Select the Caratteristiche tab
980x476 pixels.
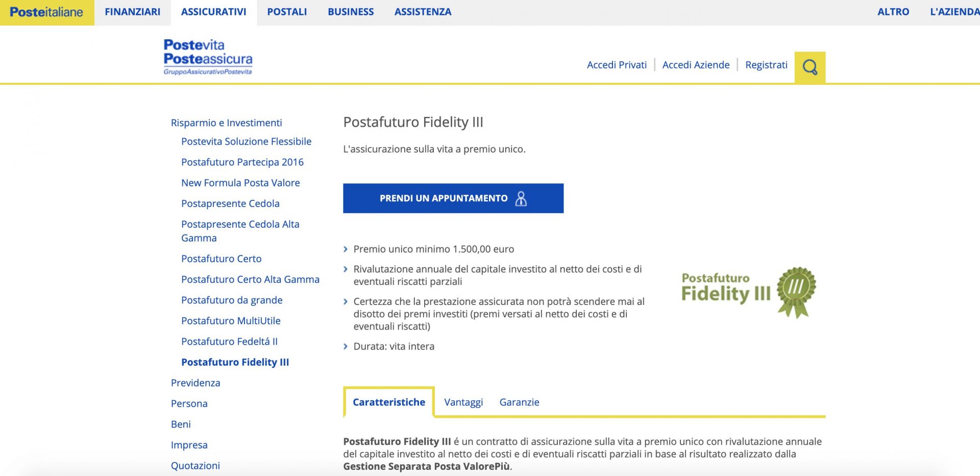click(x=388, y=402)
